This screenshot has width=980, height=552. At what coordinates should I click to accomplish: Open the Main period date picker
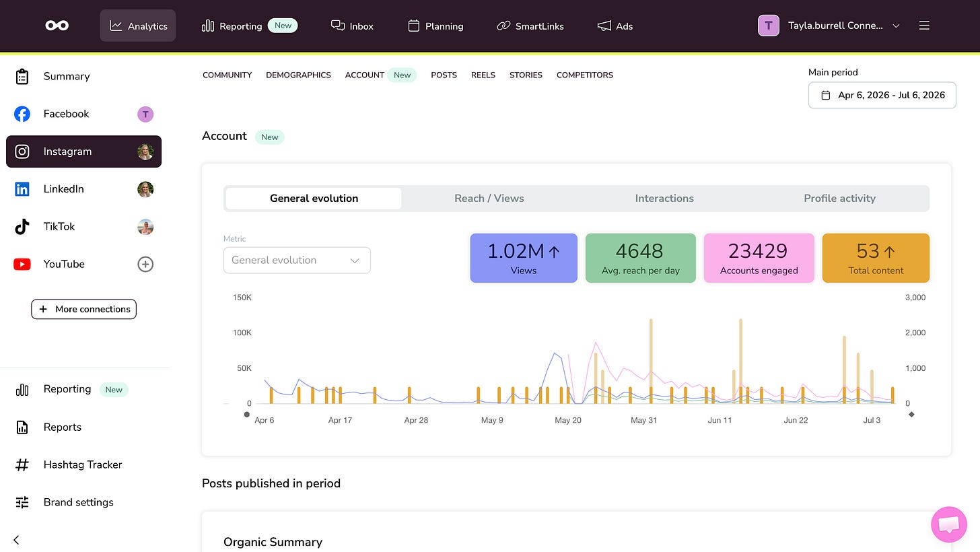(882, 95)
